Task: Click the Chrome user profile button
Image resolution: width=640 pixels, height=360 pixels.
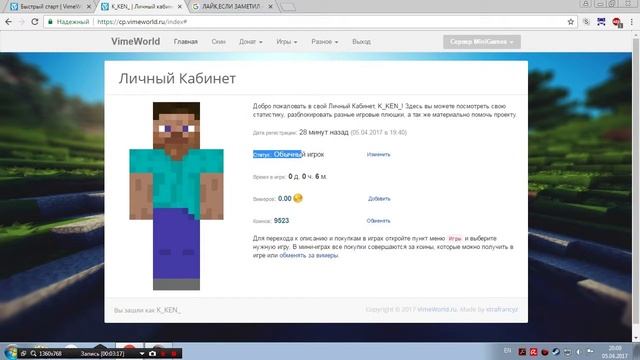Action: point(586,4)
